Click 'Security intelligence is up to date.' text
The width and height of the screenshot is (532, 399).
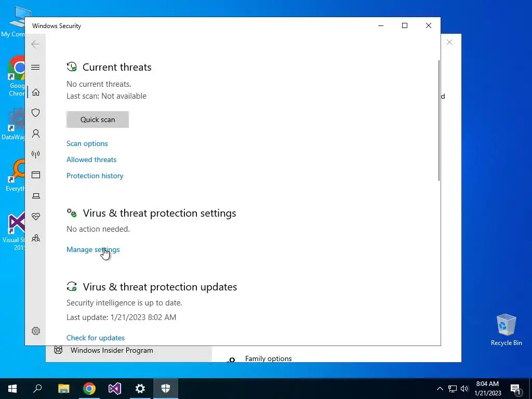pyautogui.click(x=124, y=303)
